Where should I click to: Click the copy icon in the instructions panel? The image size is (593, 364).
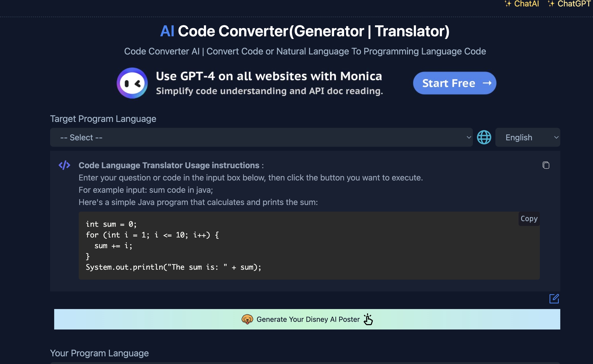(546, 165)
